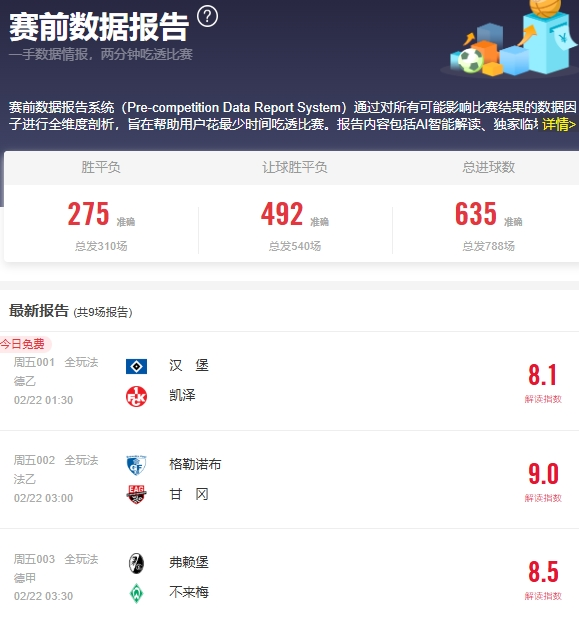Click the Freiburg (弗赖堡) team logo
This screenshot has height=617, width=579.
tap(136, 563)
